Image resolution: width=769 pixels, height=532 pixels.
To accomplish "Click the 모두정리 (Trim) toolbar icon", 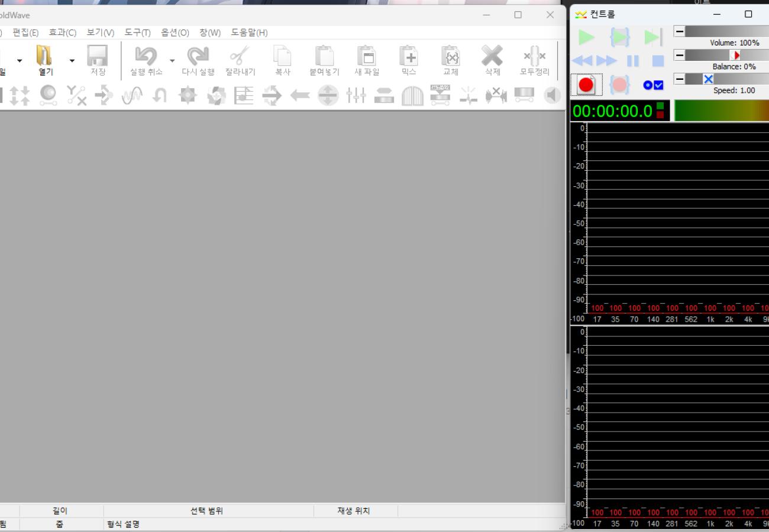I will coord(534,56).
